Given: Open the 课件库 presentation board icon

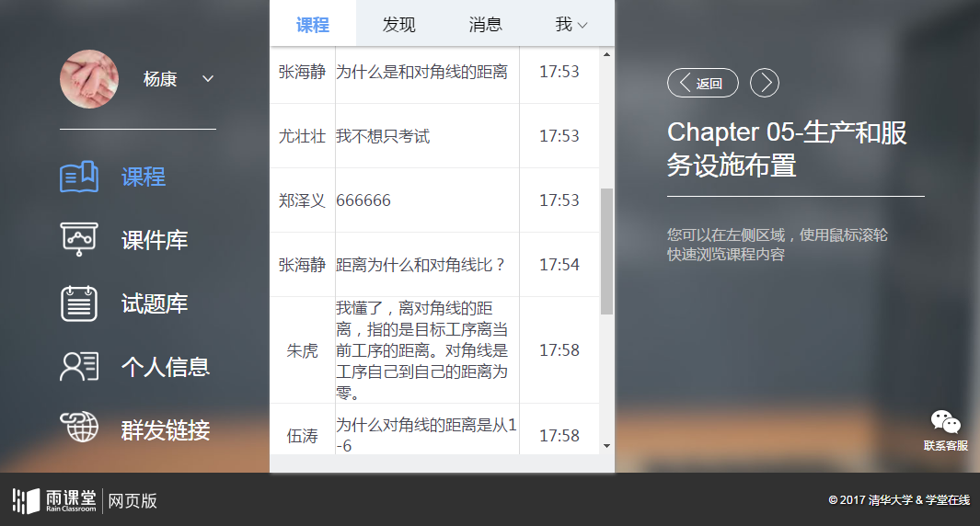Looking at the screenshot, I should pyautogui.click(x=79, y=240).
